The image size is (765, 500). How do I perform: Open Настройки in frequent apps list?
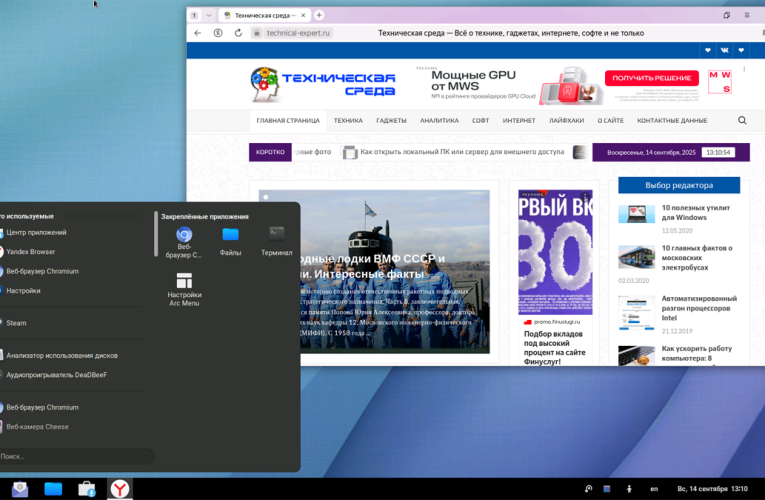23,291
